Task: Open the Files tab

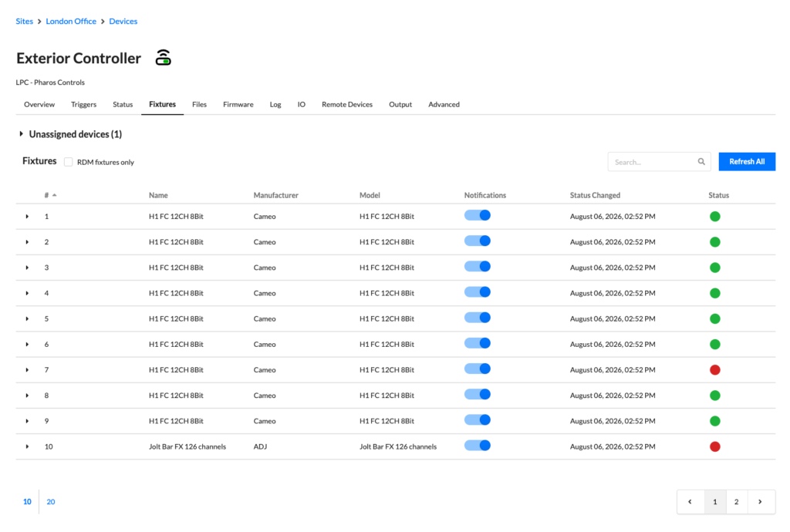Action: pos(199,105)
